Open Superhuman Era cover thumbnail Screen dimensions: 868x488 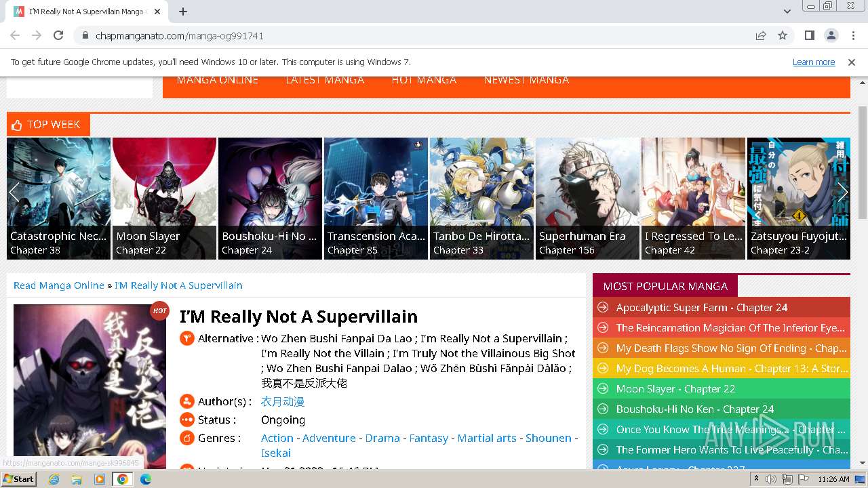tap(587, 199)
